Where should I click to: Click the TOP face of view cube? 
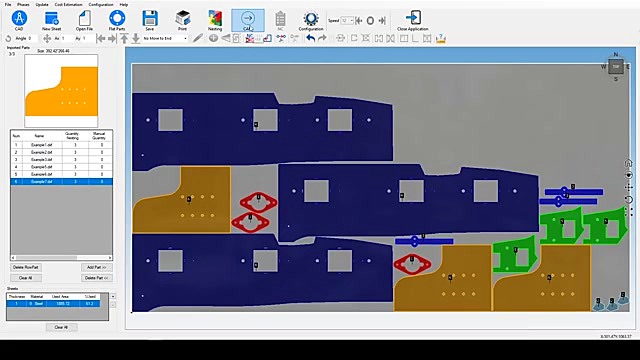pos(616,67)
